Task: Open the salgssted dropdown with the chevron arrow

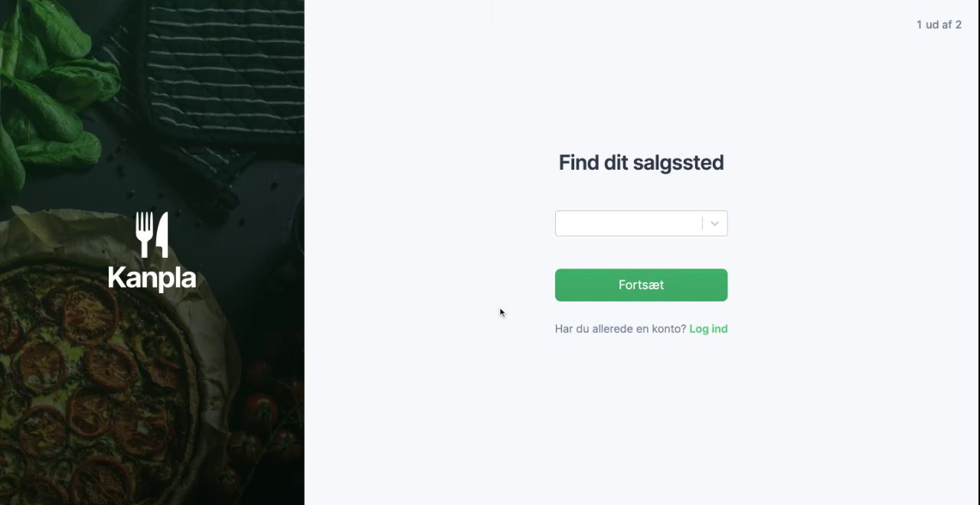Action: click(714, 223)
